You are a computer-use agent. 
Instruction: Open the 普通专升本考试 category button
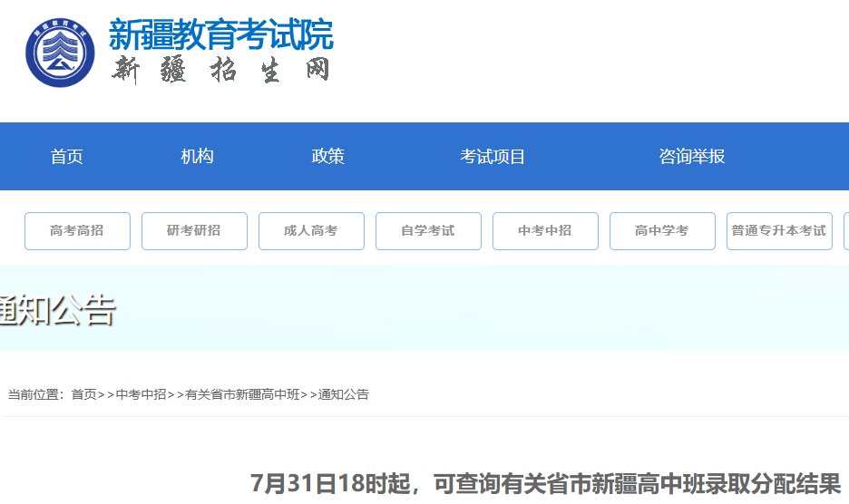click(x=779, y=231)
